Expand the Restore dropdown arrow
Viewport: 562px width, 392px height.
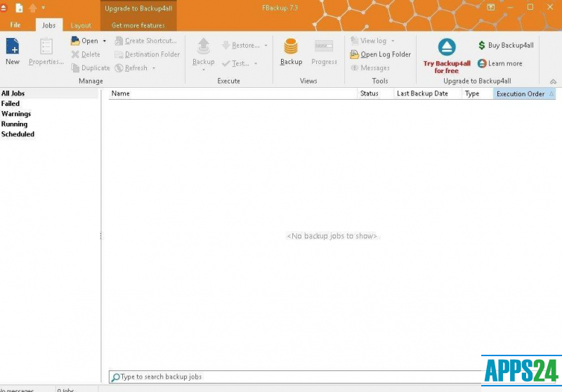coord(266,46)
